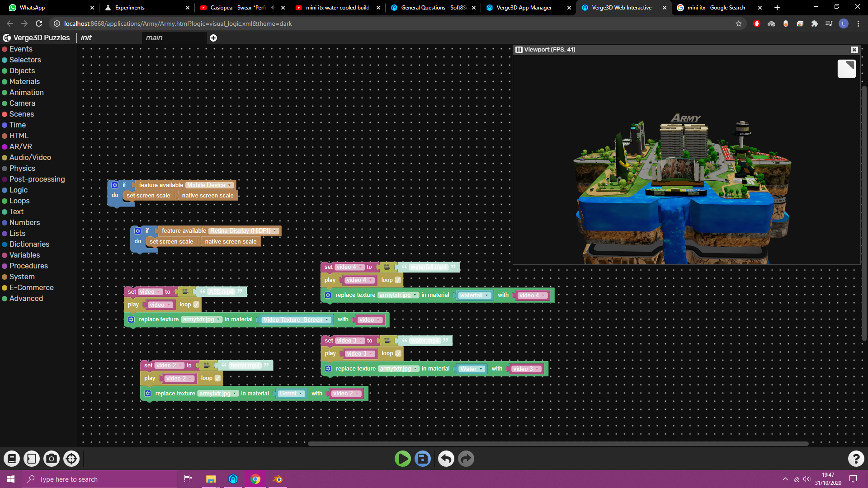The image size is (868, 488).
Task: Open the Audio/Video puzzle category
Action: point(30,157)
